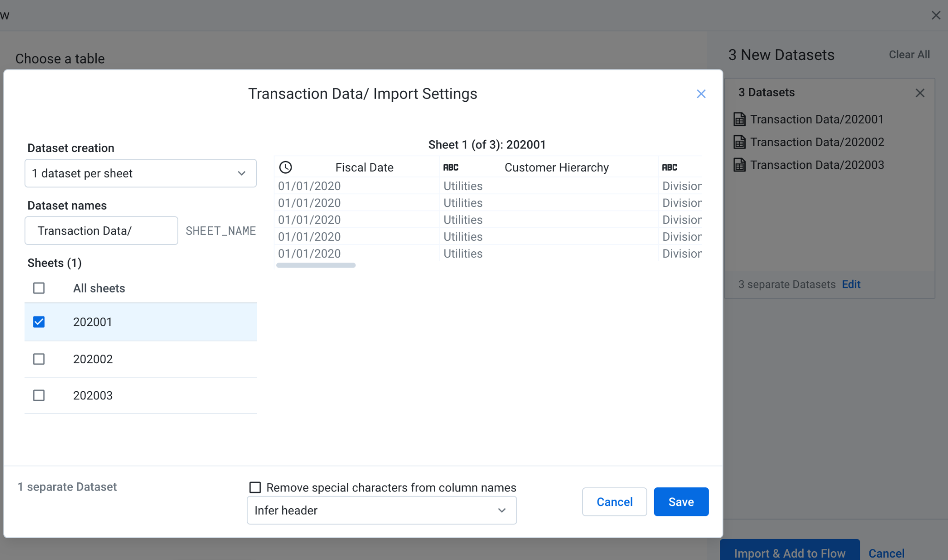
Task: Click the ABC icon in the last column
Action: 669,167
